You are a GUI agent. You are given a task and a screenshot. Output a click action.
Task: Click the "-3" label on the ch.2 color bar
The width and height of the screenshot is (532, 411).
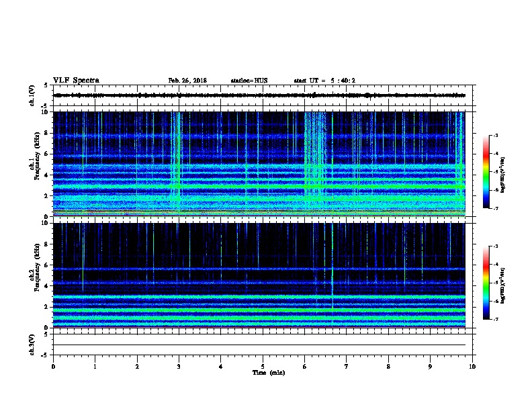tap(495, 246)
